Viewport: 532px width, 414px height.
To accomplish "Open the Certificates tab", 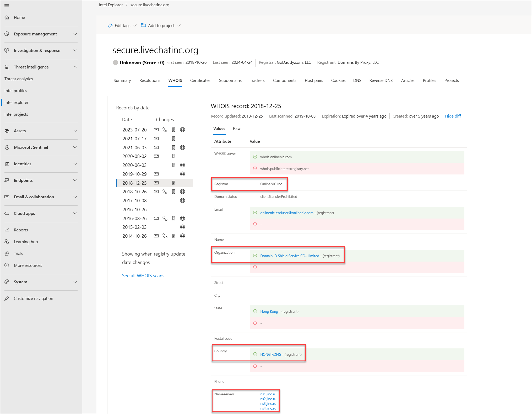I will [x=200, y=81].
